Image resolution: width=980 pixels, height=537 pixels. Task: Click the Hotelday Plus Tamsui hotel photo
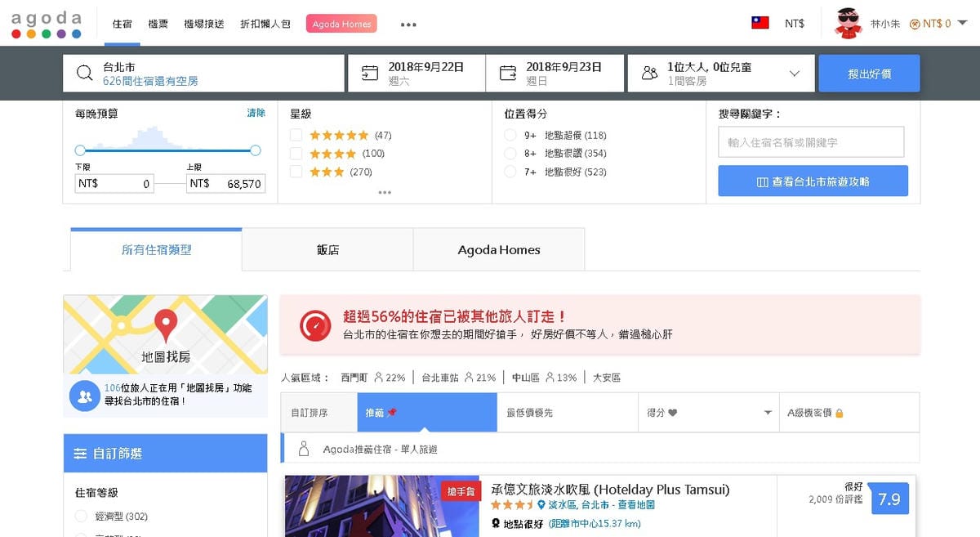[x=382, y=506]
